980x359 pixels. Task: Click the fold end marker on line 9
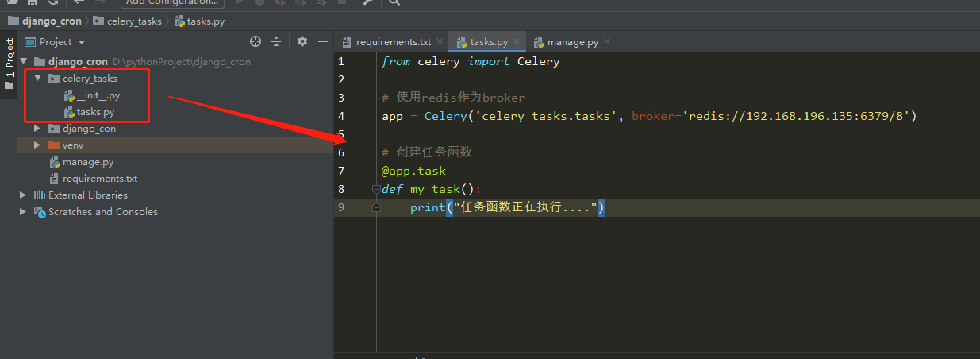tap(376, 207)
